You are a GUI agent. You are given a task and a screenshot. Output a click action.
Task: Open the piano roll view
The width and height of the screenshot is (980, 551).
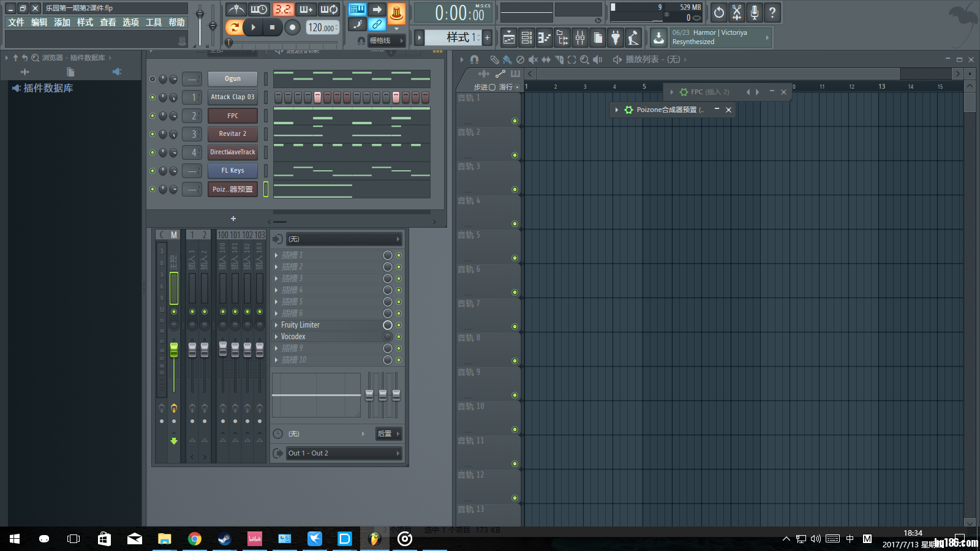click(x=544, y=38)
